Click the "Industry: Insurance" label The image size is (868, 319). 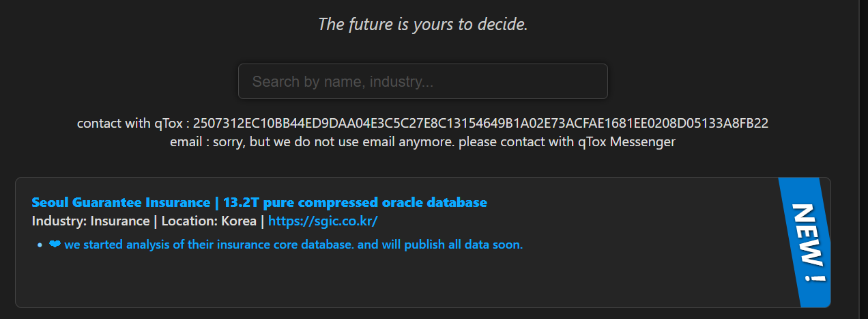[91, 221]
